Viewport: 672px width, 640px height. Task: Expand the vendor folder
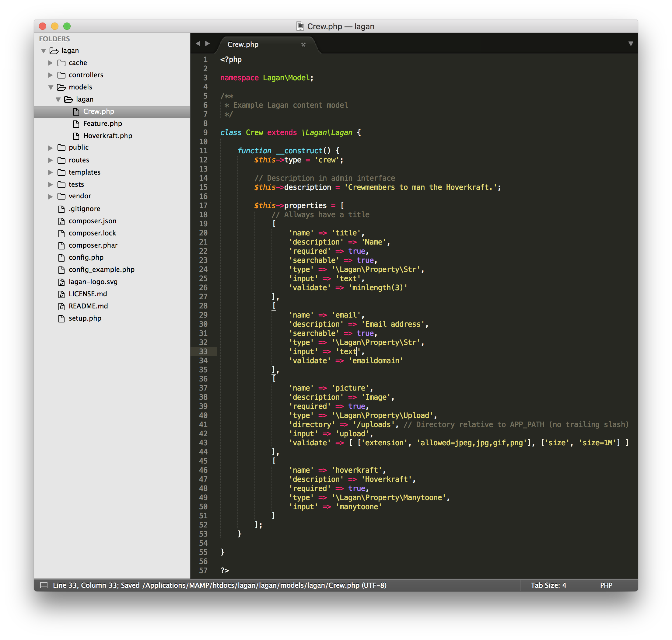click(51, 197)
